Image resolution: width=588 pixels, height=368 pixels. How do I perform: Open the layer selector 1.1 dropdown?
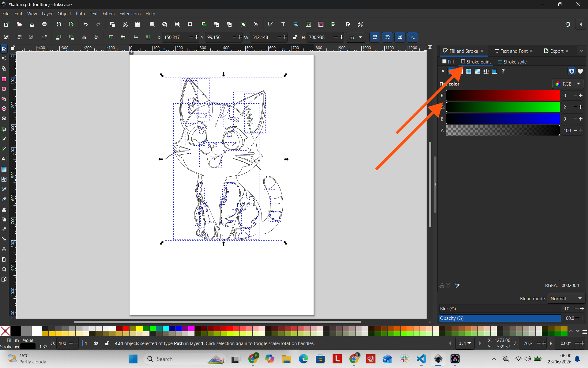(x=465, y=343)
